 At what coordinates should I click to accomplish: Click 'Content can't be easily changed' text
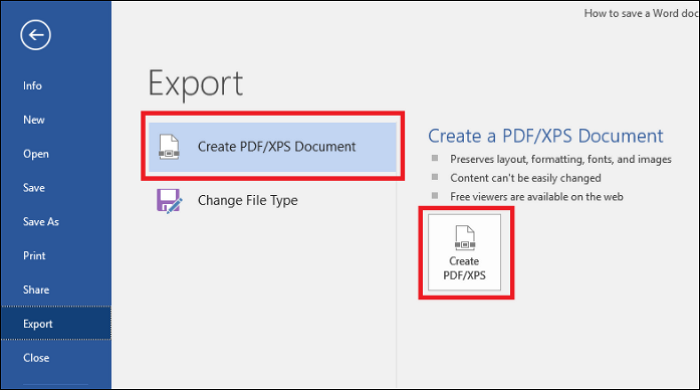[525, 178]
